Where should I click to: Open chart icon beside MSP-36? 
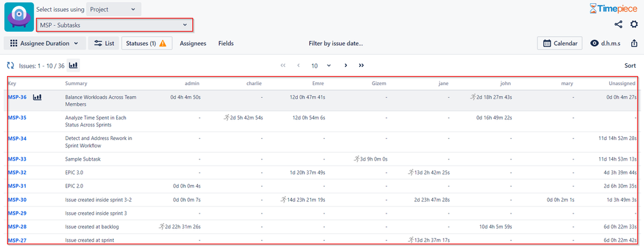(x=37, y=97)
